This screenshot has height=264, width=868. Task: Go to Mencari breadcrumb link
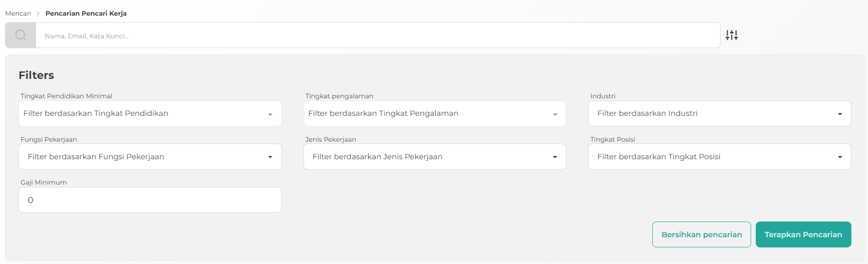[18, 13]
